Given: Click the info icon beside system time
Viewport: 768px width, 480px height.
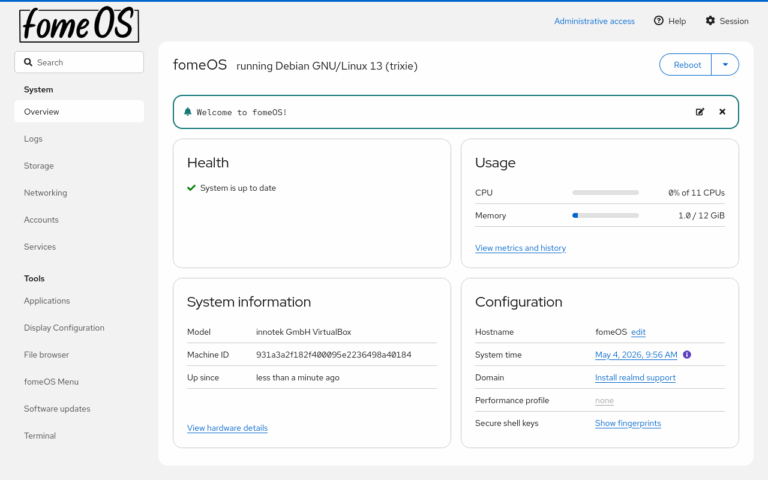Looking at the screenshot, I should (687, 355).
